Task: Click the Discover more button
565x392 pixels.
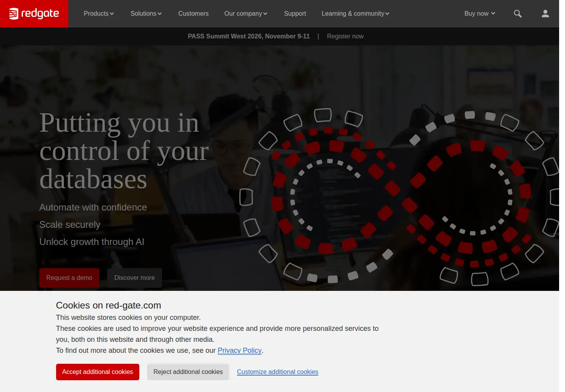Action: pyautogui.click(x=135, y=278)
